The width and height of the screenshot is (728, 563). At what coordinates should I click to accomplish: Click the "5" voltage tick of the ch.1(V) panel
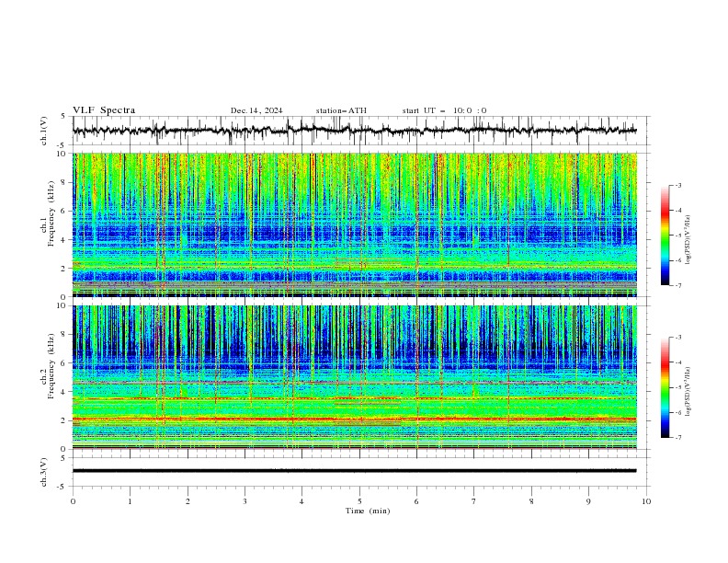pyautogui.click(x=65, y=117)
